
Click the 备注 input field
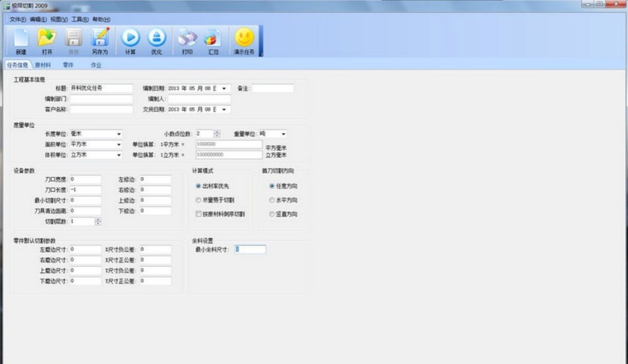[273, 88]
